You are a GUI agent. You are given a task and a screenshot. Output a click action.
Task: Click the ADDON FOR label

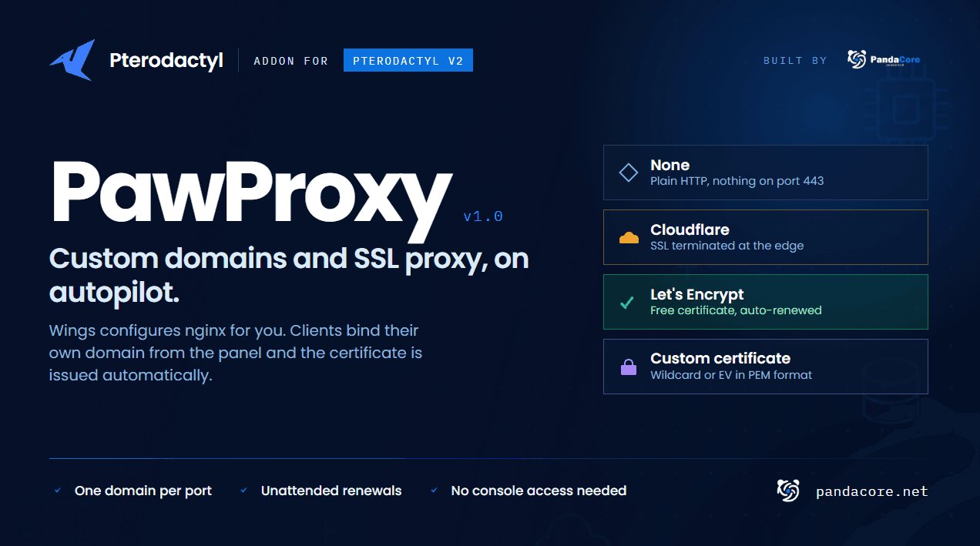[291, 61]
